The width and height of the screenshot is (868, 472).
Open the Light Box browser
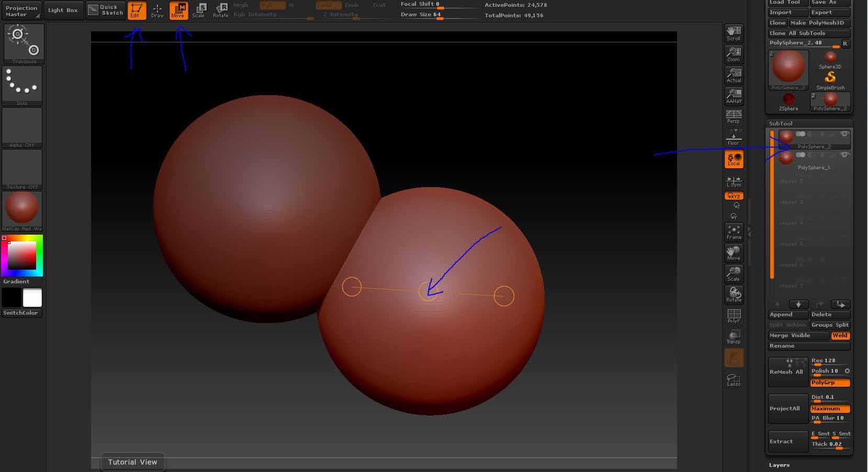[63, 10]
